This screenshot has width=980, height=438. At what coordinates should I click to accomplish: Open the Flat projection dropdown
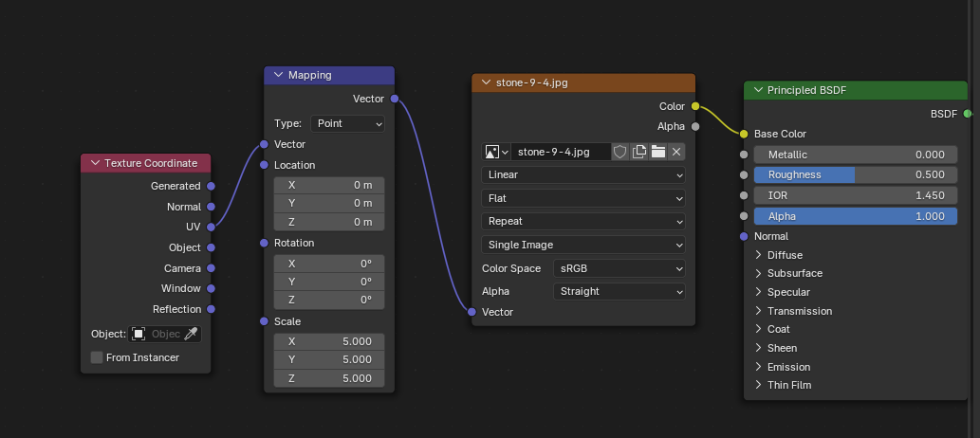[x=583, y=198]
